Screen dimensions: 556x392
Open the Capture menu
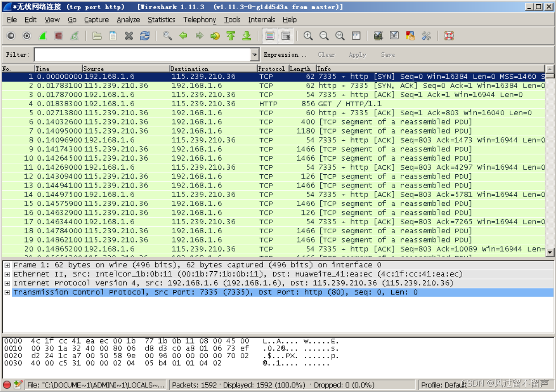click(x=97, y=20)
